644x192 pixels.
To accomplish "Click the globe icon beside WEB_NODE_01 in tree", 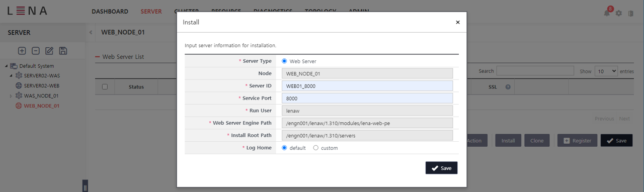I will (x=19, y=106).
